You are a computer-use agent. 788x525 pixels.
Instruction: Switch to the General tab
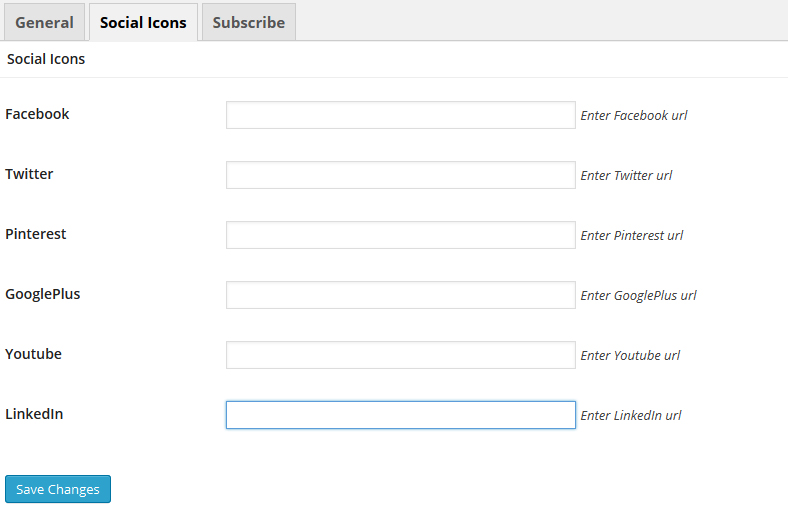click(x=44, y=22)
